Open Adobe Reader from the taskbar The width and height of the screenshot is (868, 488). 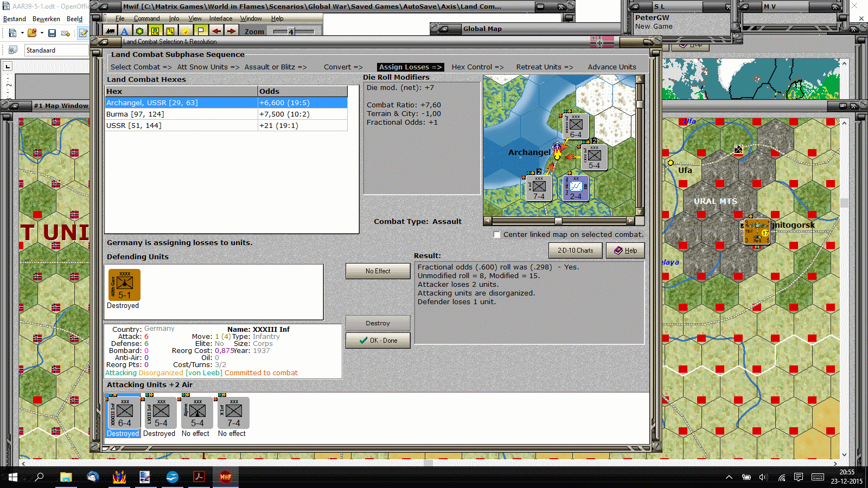point(199,477)
